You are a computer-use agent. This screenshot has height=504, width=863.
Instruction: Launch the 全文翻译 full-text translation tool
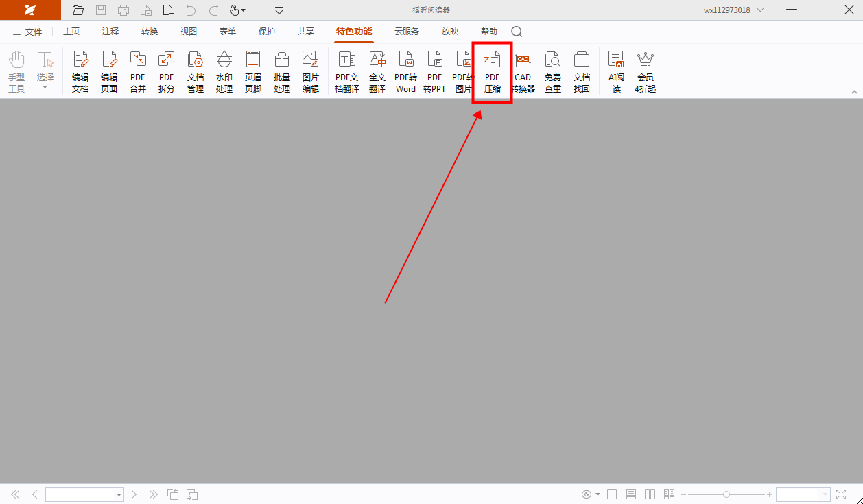[377, 71]
